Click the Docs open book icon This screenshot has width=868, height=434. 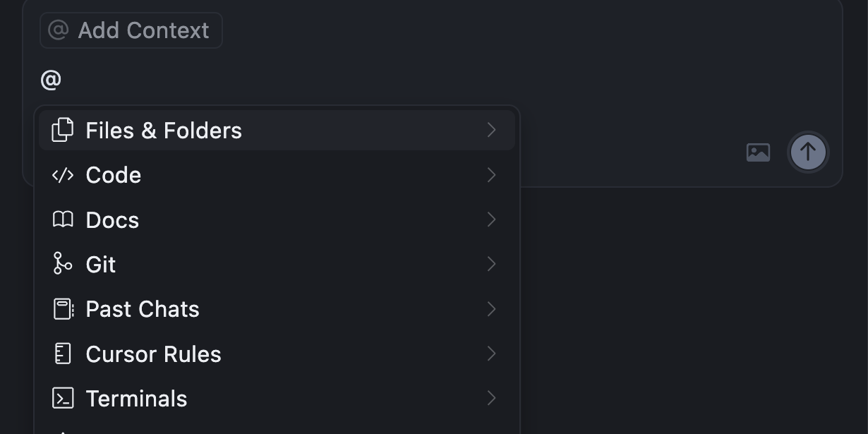click(63, 219)
